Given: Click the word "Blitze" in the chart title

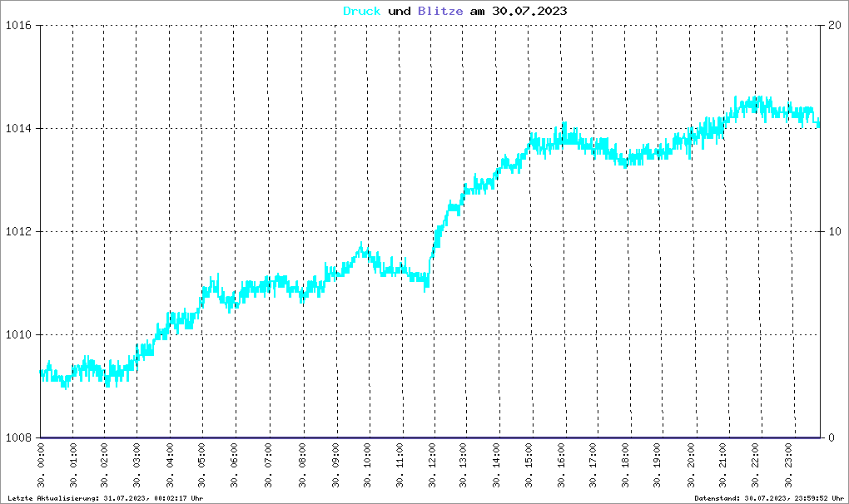Looking at the screenshot, I should 440,11.
